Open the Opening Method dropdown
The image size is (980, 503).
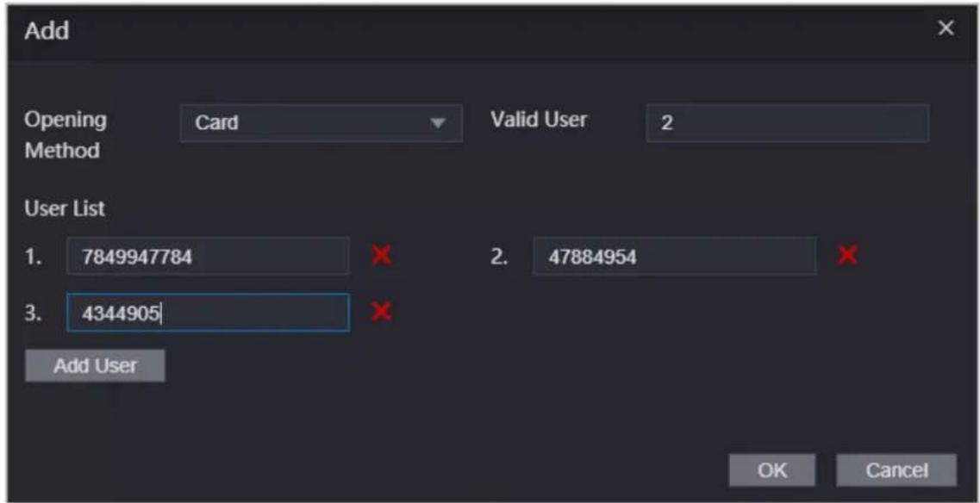[321, 123]
